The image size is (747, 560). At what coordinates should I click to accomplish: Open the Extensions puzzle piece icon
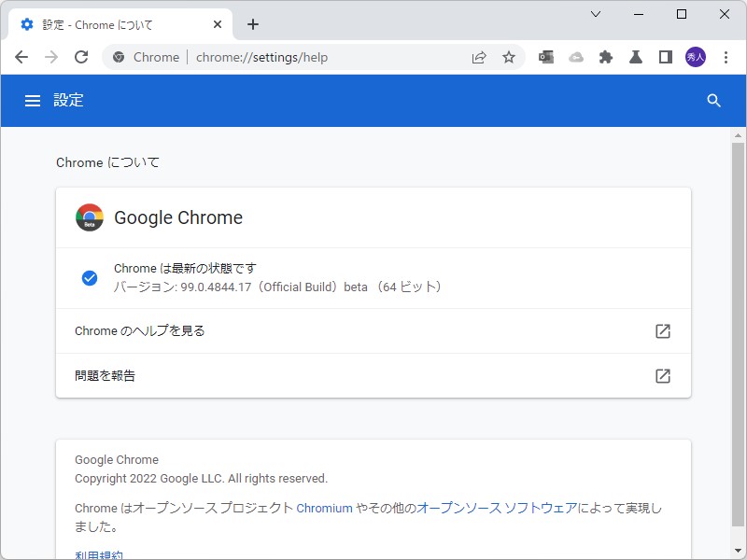pos(606,57)
